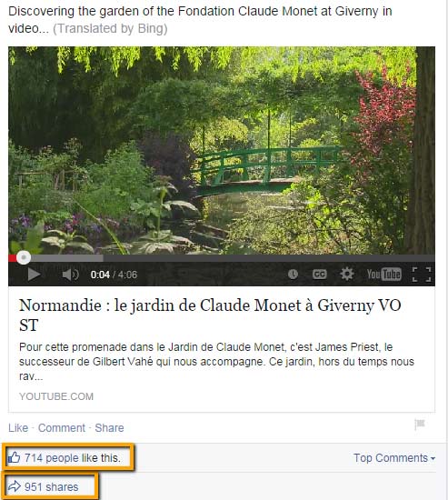Enter fullscreen video mode
This screenshot has height=500, width=448.
tap(422, 275)
